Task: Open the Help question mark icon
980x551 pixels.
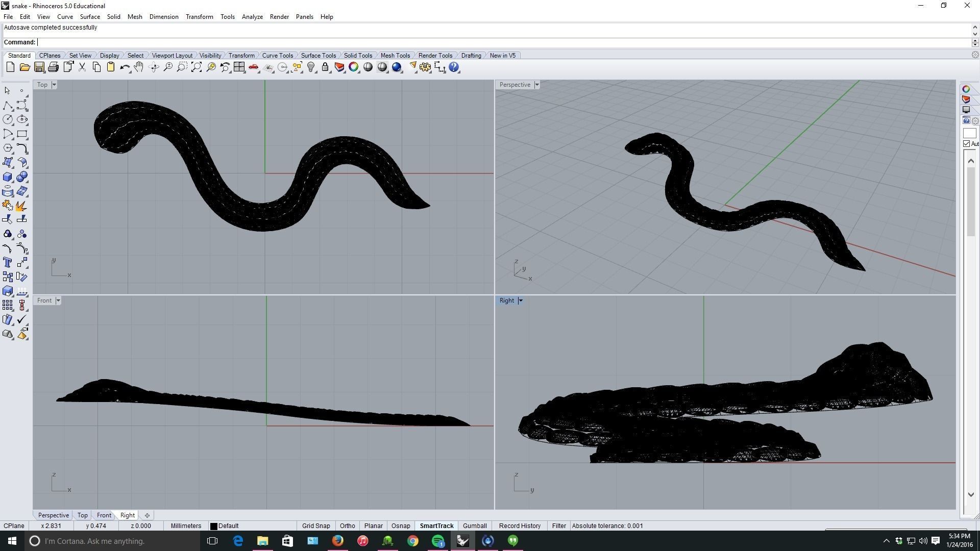Action: point(454,67)
